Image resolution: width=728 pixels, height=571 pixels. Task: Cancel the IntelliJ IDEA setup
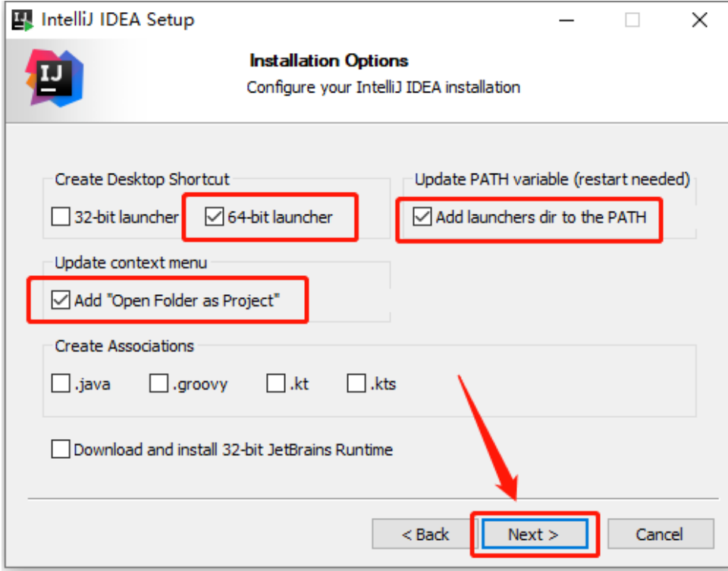(660, 535)
